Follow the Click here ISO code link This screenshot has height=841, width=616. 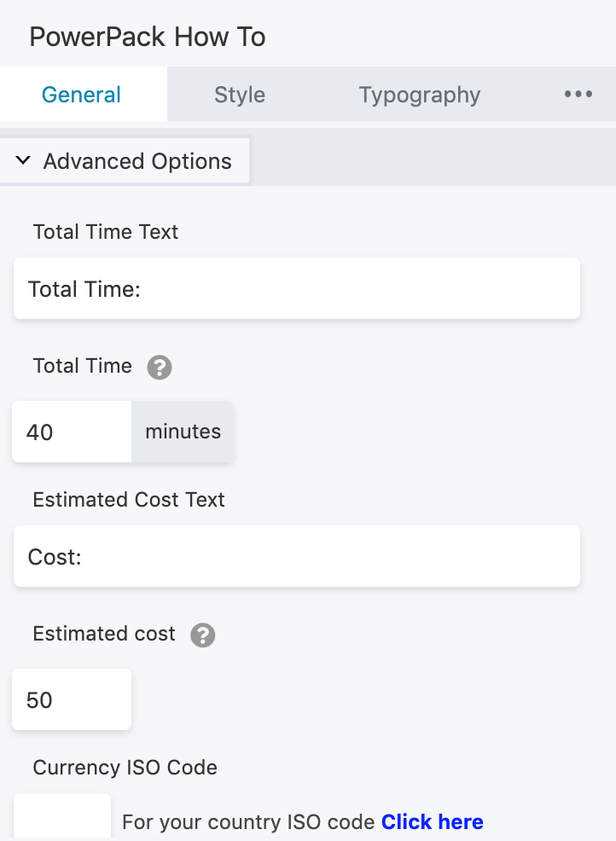click(433, 821)
